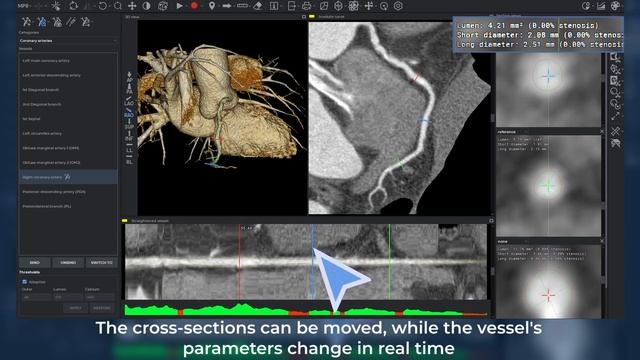The height and width of the screenshot is (360, 640).
Task: Set 3D view orientation to LAO
Action: 129,101
